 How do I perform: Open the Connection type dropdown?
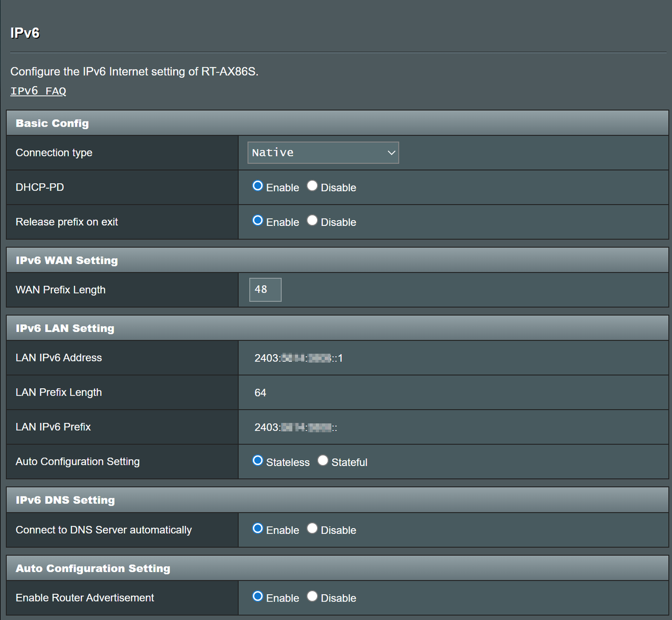tap(323, 152)
